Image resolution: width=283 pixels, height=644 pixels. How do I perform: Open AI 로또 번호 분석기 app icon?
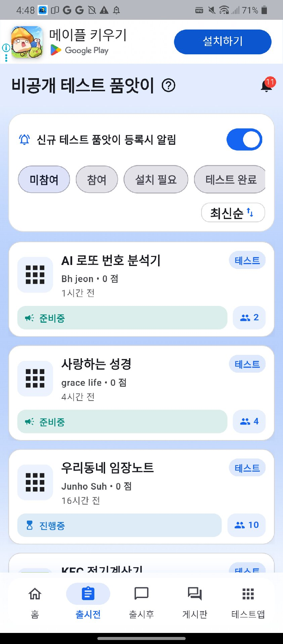point(35,275)
